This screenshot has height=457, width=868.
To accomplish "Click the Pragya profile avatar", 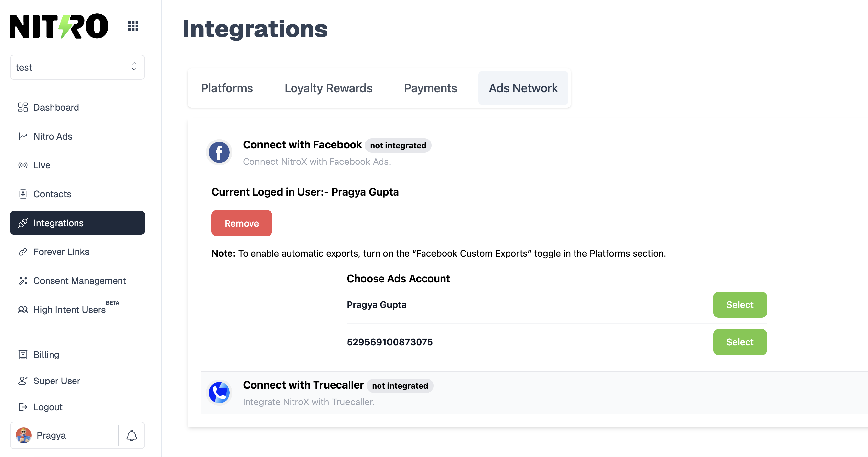I will (24, 435).
